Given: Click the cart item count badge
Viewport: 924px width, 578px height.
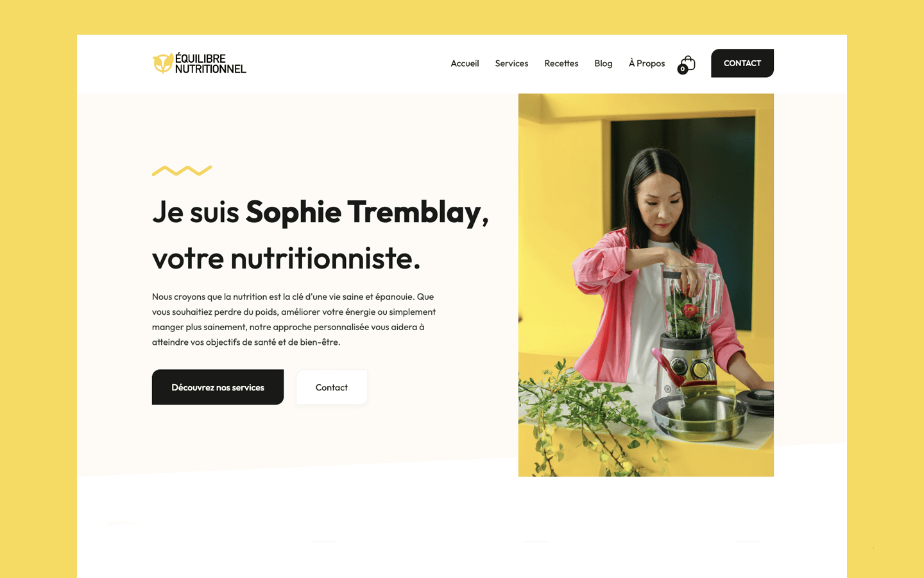Looking at the screenshot, I should tap(682, 69).
